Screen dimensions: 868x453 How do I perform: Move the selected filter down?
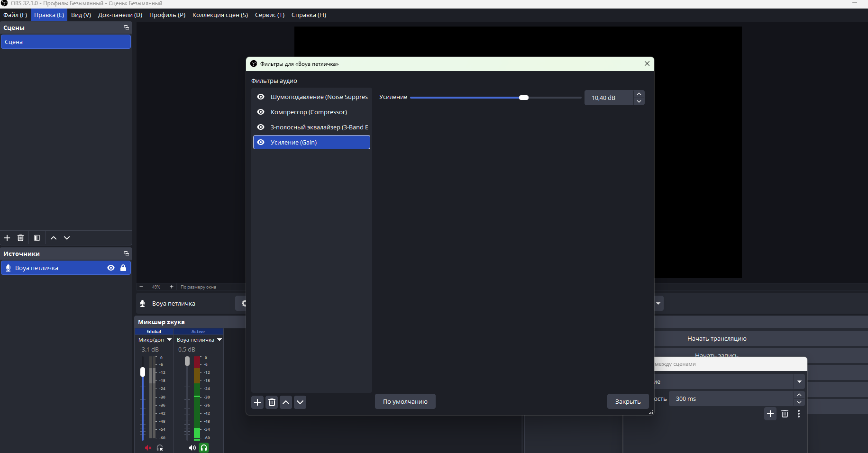pos(300,402)
